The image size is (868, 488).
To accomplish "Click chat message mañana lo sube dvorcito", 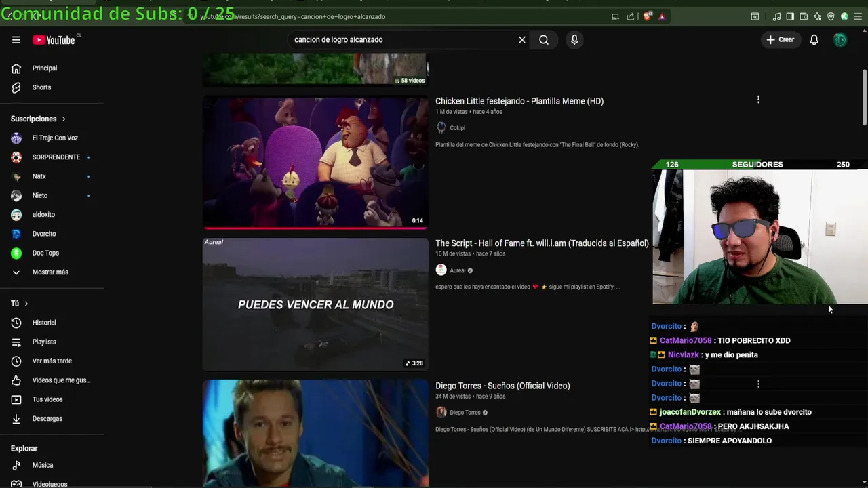I will [x=768, y=412].
